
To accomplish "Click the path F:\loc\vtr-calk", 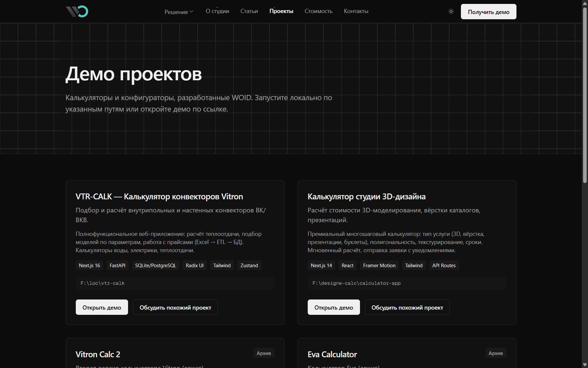I will click(x=175, y=283).
